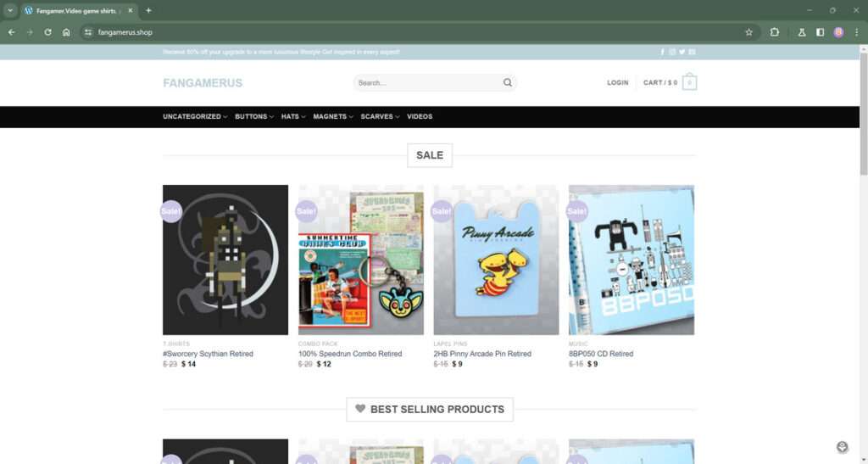Click the T-SHIRTS category label
Image resolution: width=868 pixels, height=464 pixels.
click(x=176, y=344)
